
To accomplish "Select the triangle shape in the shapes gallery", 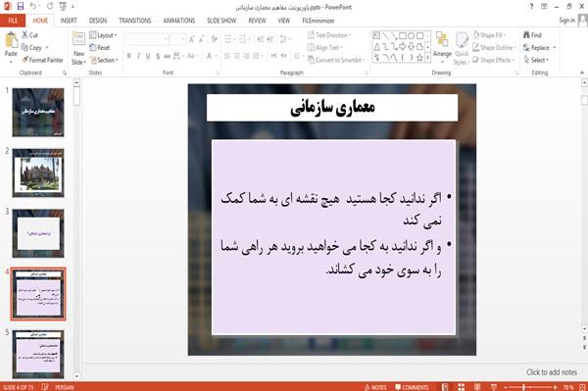I will click(x=377, y=47).
